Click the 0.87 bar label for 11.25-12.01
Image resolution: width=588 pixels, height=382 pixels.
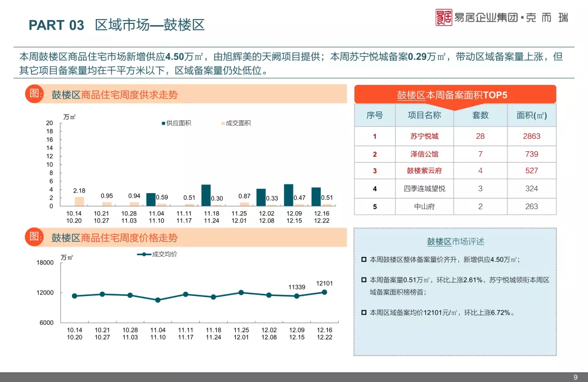[244, 196]
